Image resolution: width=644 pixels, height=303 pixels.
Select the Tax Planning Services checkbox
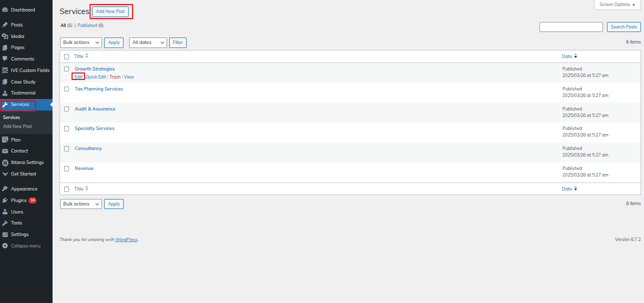click(x=67, y=89)
